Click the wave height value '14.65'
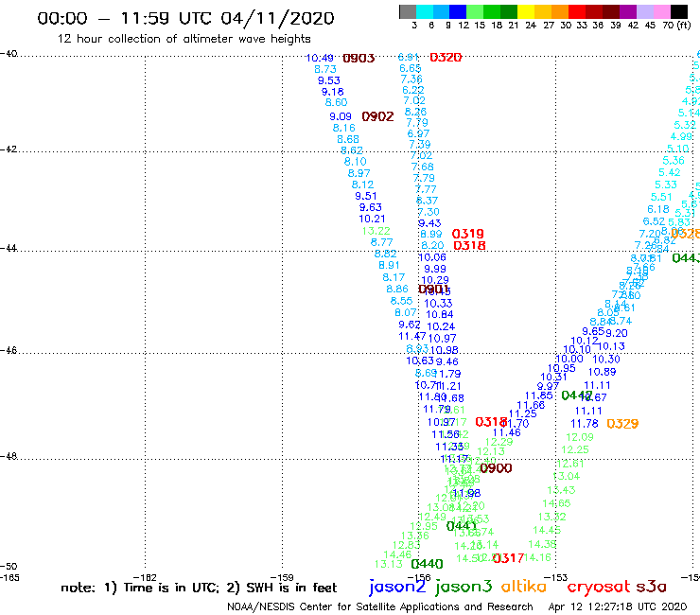This screenshot has width=700, height=615. point(556,503)
